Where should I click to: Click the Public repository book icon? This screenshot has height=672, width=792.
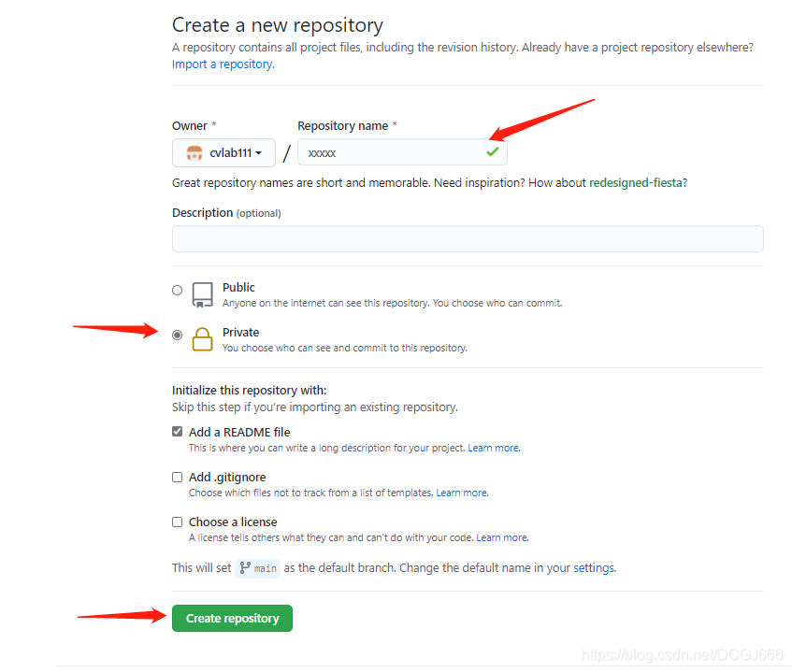202,294
